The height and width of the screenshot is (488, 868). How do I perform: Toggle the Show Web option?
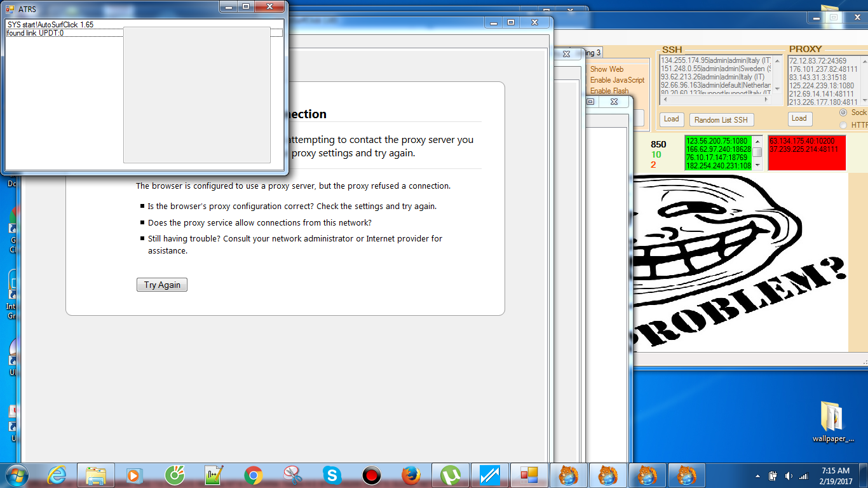tap(607, 69)
